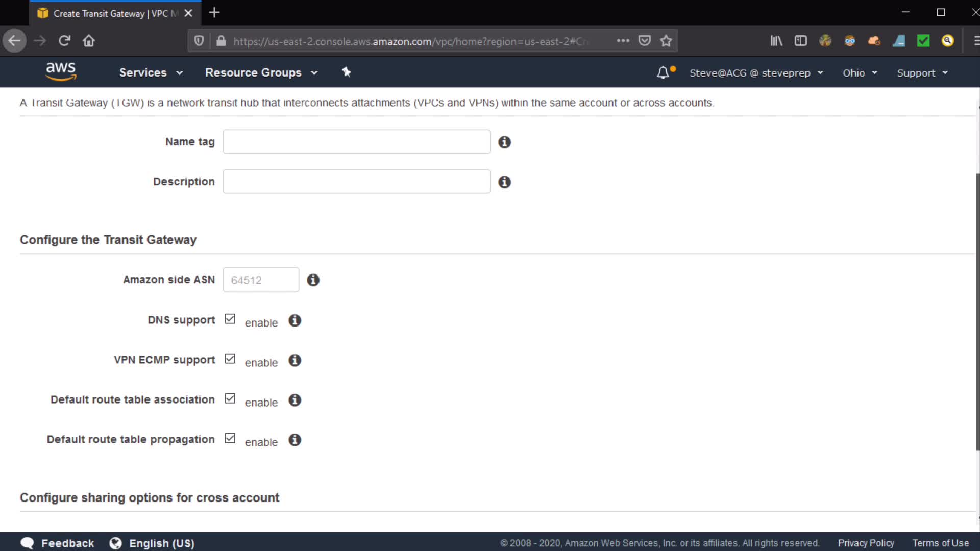Click into the Description text field

click(x=356, y=182)
